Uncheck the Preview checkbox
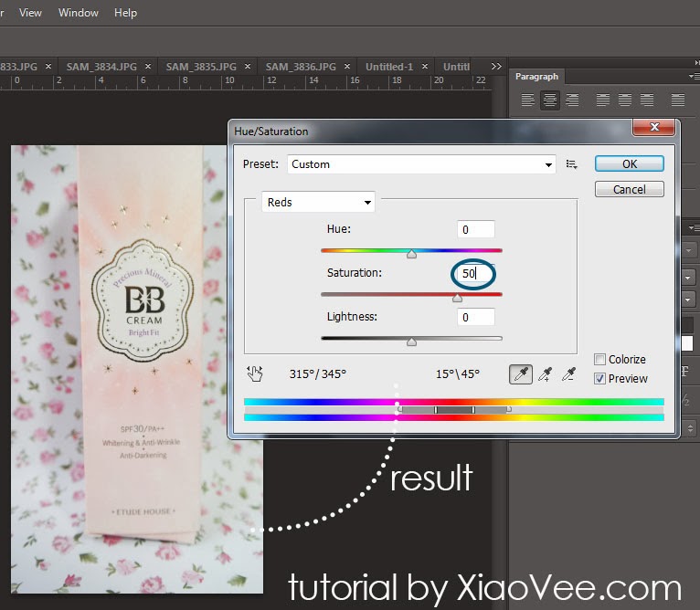This screenshot has height=610, width=700. pyautogui.click(x=600, y=378)
